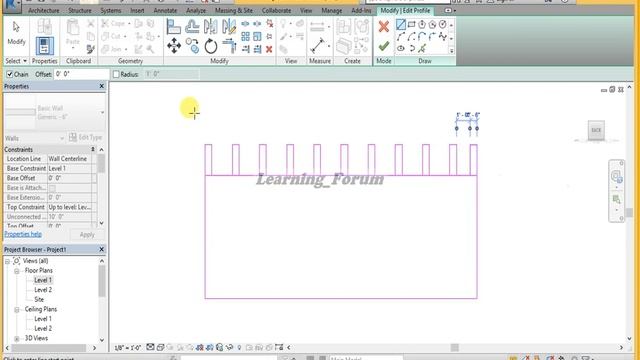This screenshot has width=640, height=360.
Task: Expand the Draw gallery with bottom arrow
Action: tap(451, 51)
